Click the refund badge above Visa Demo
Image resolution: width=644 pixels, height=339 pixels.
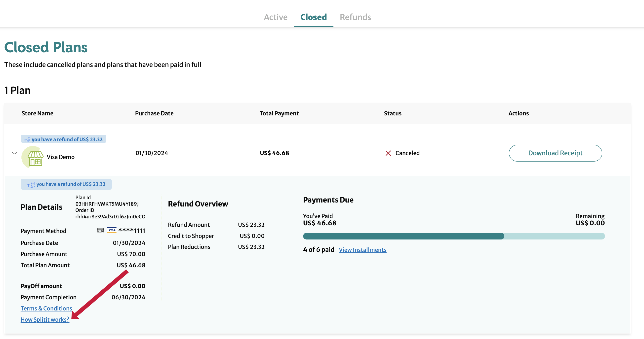(x=64, y=139)
